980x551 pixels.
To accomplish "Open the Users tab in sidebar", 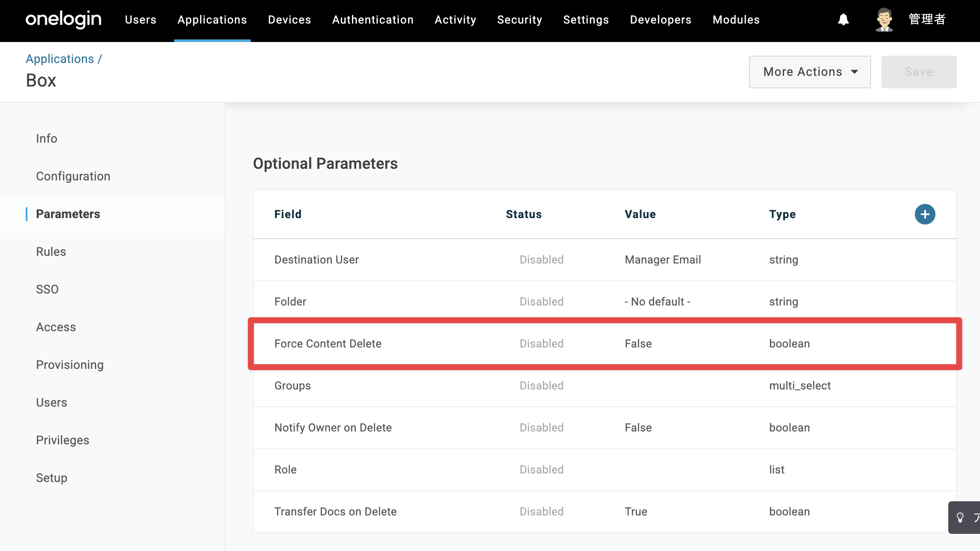I will [51, 402].
